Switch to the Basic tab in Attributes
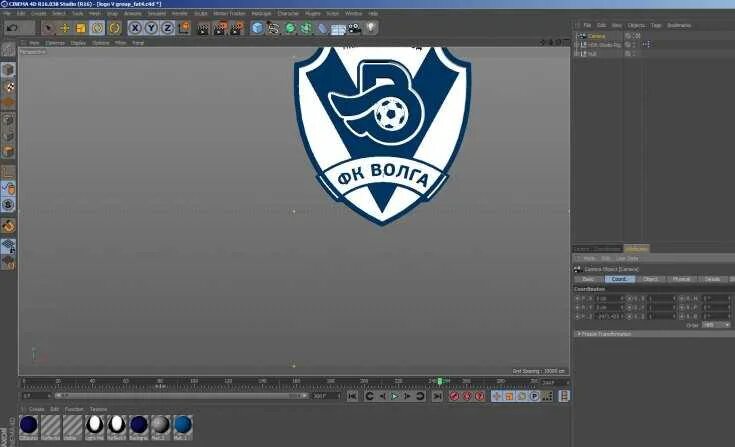The height and width of the screenshot is (447, 735). [588, 279]
